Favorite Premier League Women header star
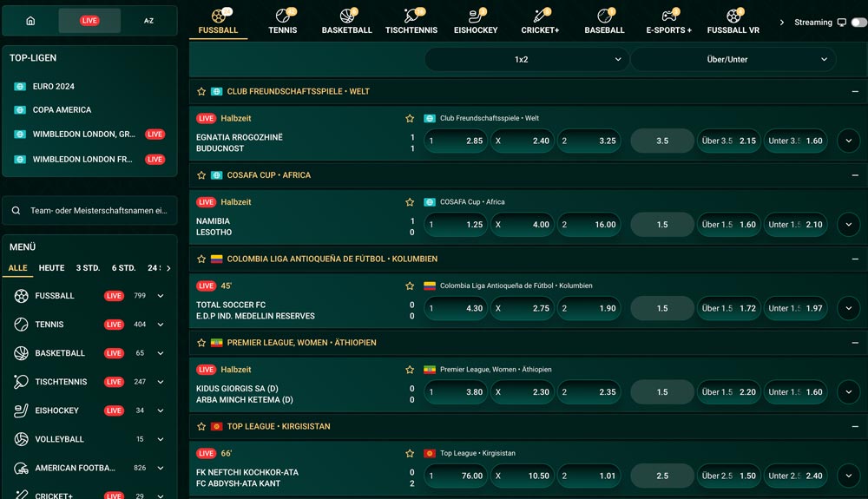Image resolution: width=868 pixels, height=499 pixels. coord(201,343)
